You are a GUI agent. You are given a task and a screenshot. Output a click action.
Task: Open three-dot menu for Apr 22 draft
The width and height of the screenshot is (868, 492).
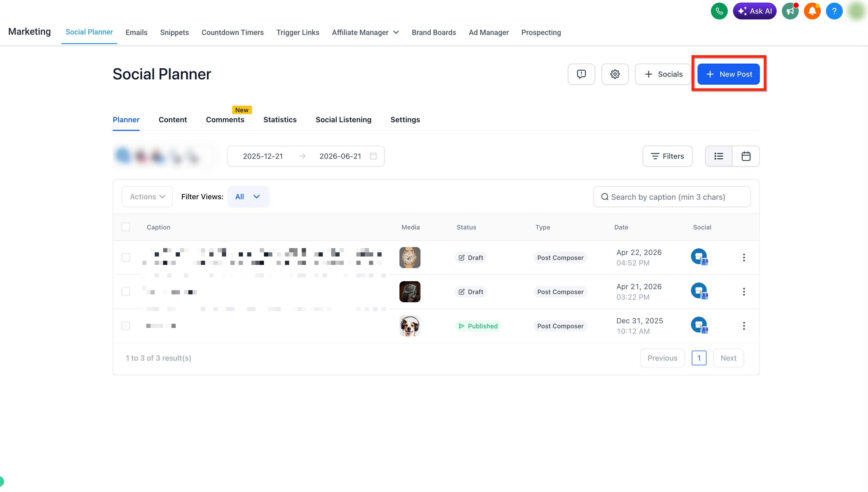pos(744,258)
